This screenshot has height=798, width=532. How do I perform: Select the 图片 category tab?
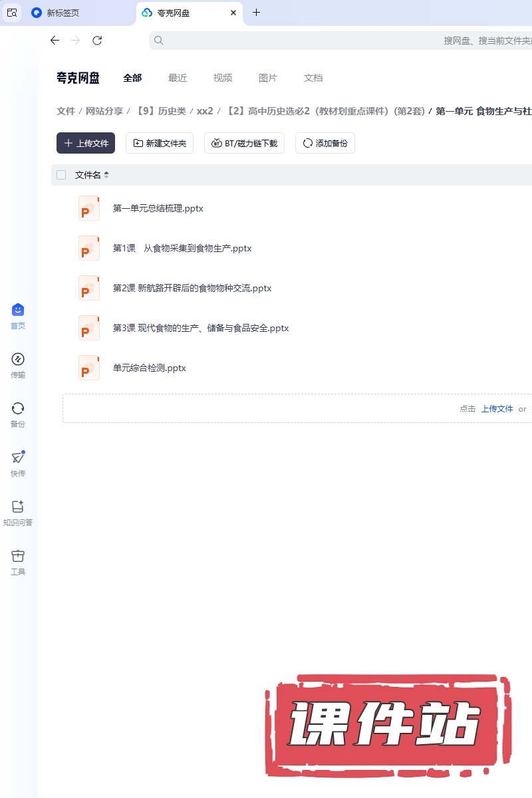click(x=268, y=78)
